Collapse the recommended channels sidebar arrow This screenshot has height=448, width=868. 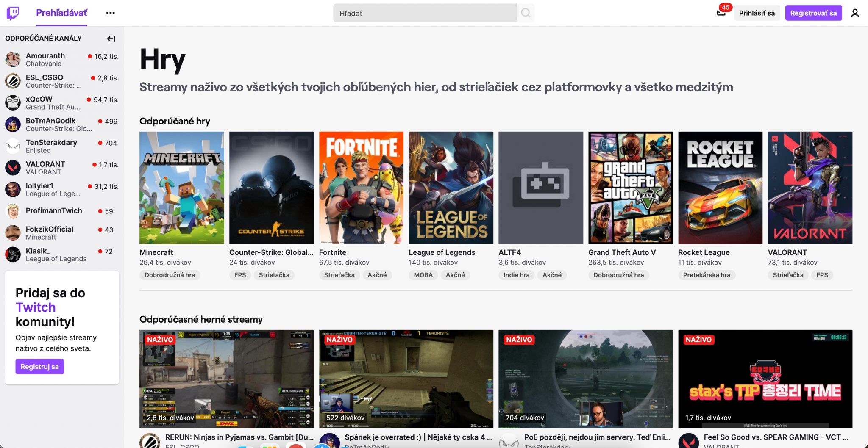[111, 39]
